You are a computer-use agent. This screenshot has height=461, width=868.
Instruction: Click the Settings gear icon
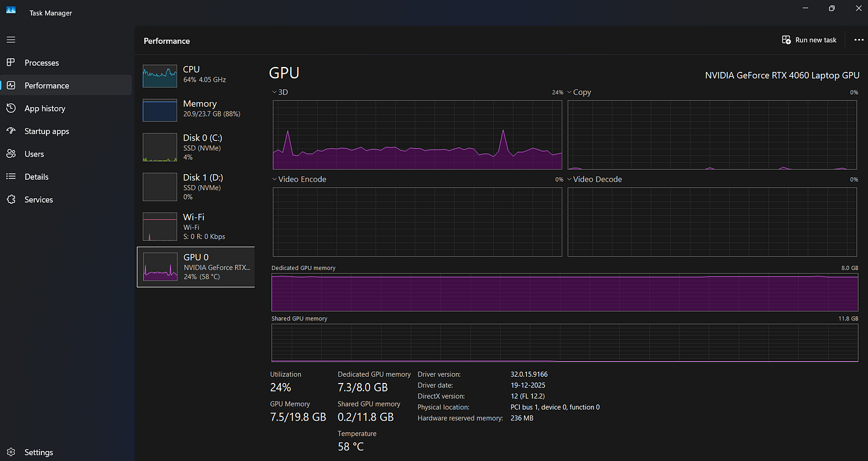click(x=11, y=452)
